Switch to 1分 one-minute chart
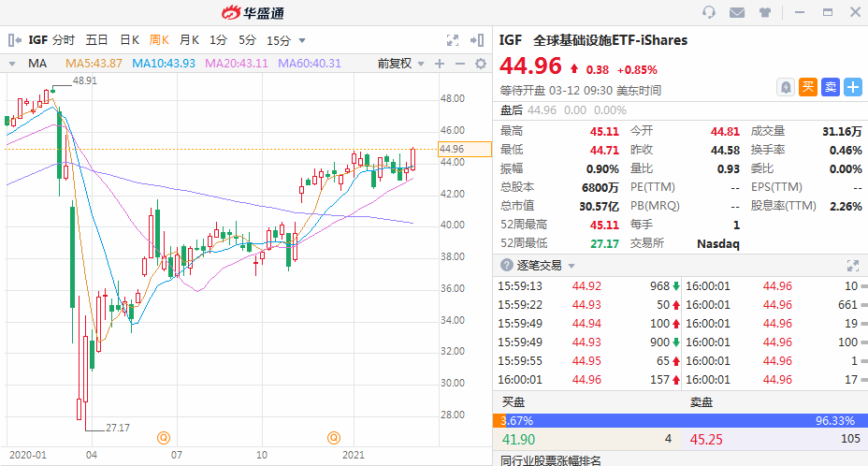868x466 pixels. [x=218, y=40]
